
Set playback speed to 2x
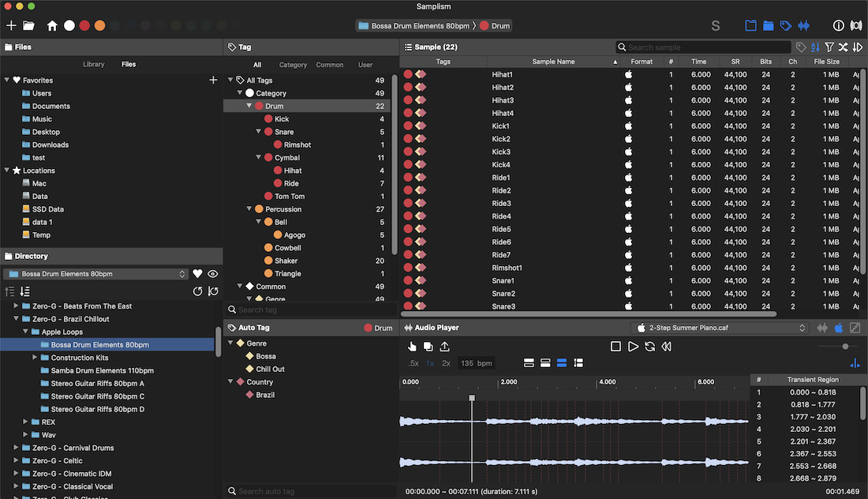coord(446,363)
